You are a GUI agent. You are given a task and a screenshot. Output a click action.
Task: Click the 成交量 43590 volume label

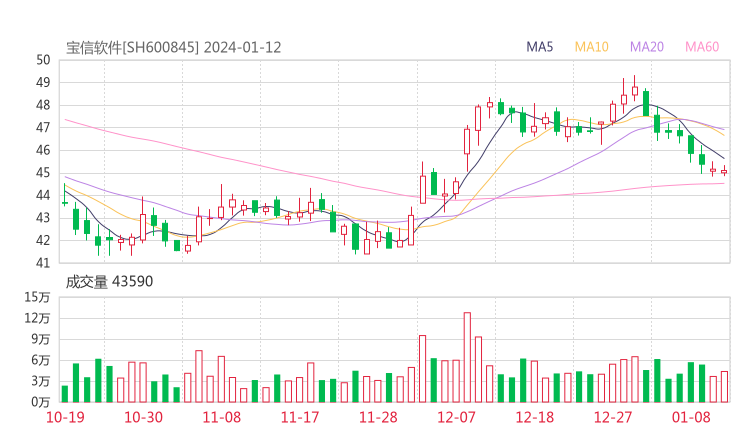(109, 282)
